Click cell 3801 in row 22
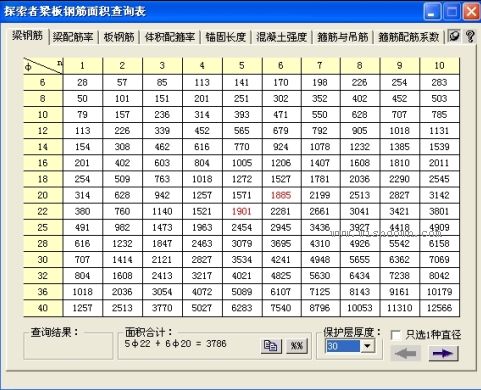The image size is (481, 390). point(440,211)
